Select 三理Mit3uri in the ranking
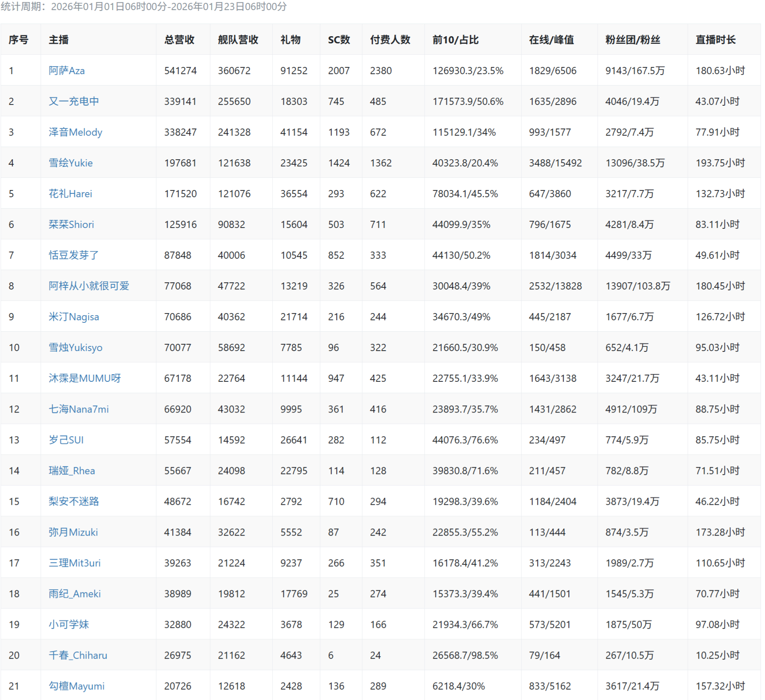The width and height of the screenshot is (765, 700). click(75, 563)
